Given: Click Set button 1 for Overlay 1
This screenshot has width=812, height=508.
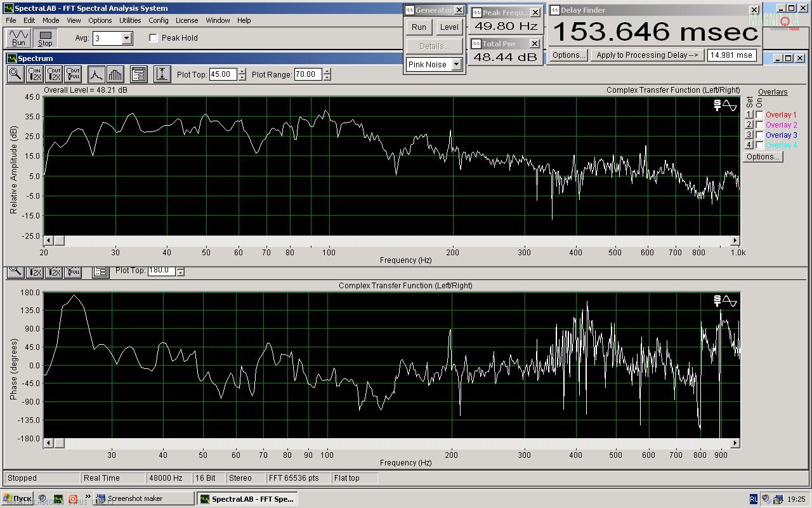Looking at the screenshot, I should pyautogui.click(x=749, y=115).
